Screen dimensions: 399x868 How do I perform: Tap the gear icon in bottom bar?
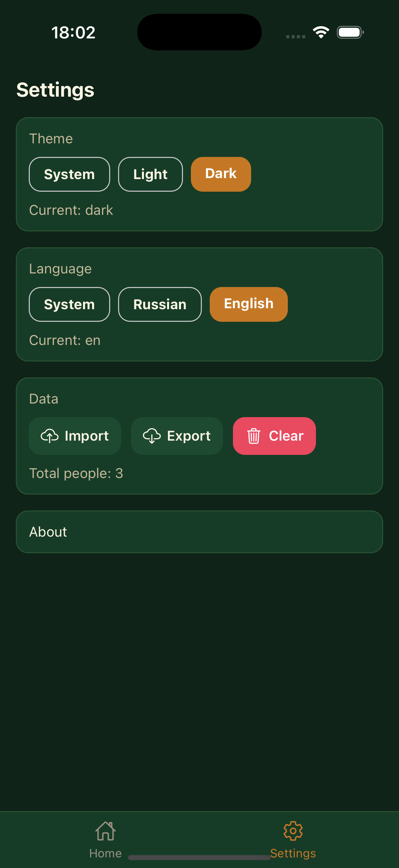[x=293, y=831]
